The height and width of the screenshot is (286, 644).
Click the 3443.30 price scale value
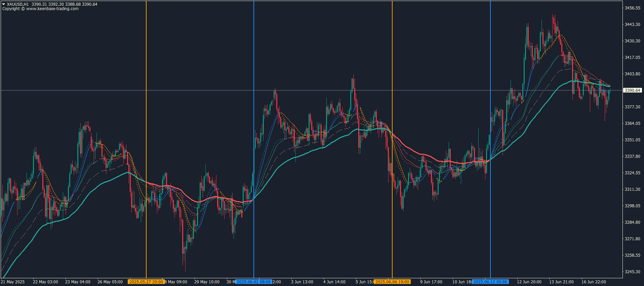click(x=633, y=25)
